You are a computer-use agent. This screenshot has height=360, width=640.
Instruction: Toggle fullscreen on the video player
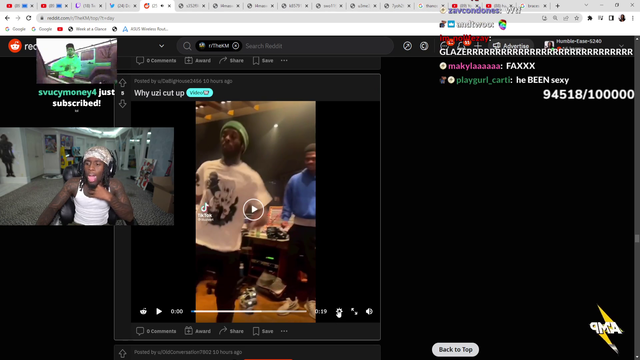[354, 311]
